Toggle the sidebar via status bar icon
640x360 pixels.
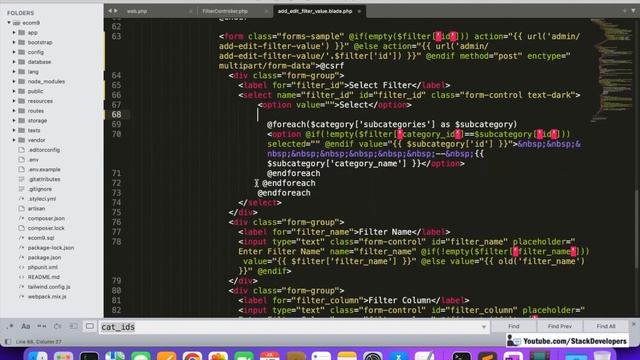(x=8, y=342)
